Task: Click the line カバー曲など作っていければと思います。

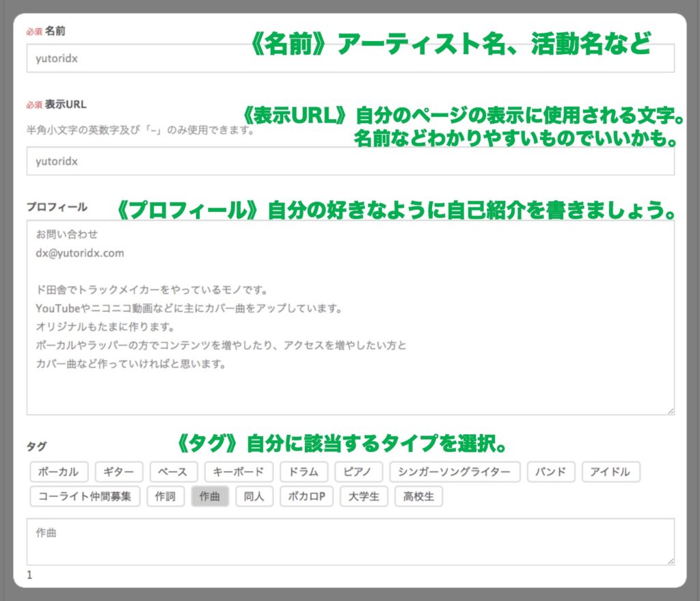Action: (131, 364)
